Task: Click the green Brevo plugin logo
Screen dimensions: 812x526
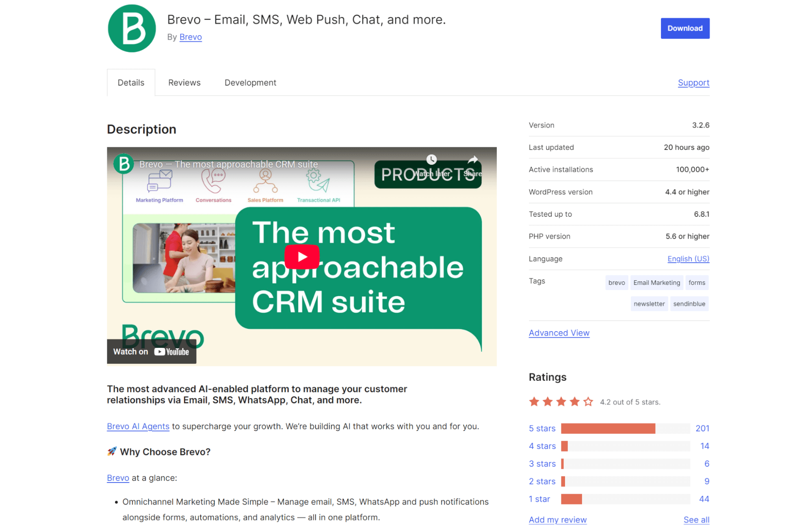Action: click(132, 28)
